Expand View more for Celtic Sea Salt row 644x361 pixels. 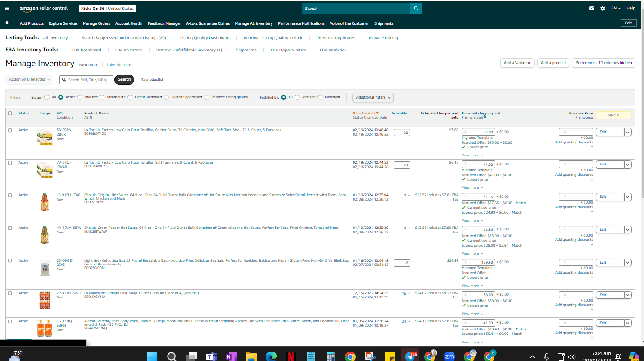(x=472, y=286)
